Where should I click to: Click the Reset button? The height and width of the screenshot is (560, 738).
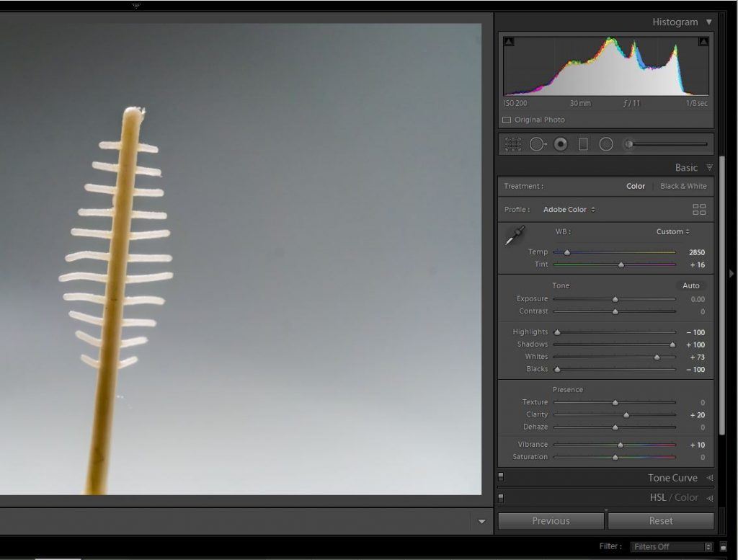tap(660, 521)
